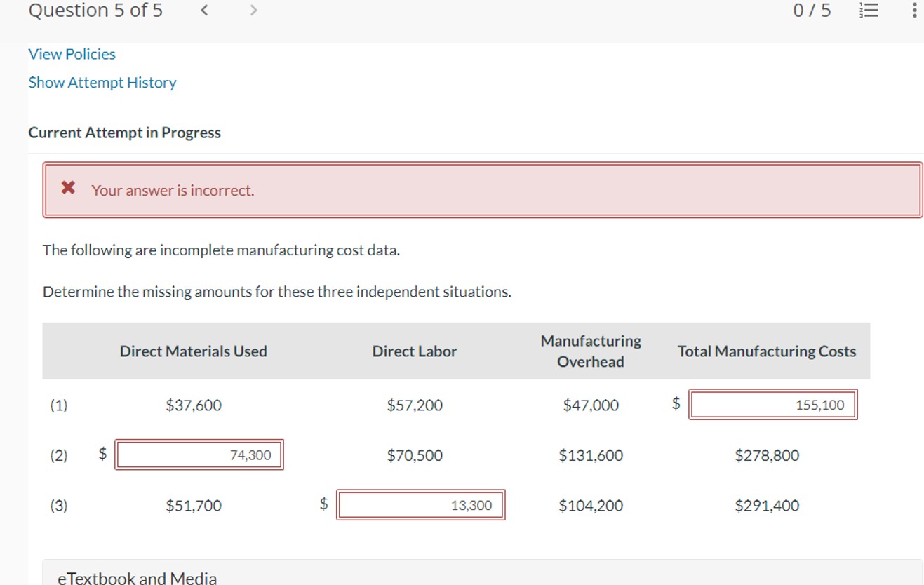
Task: Click the Direct Materials Used input showing 74,300
Action: [x=199, y=455]
